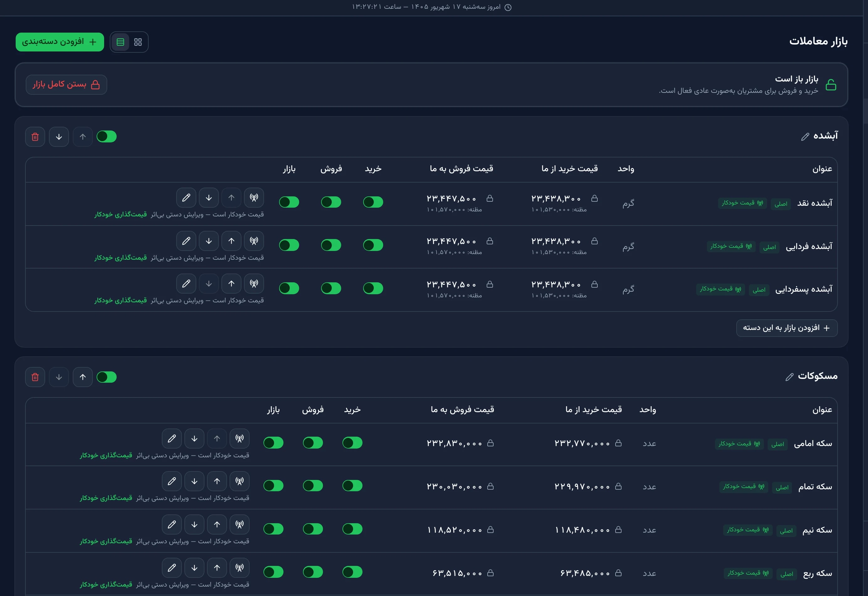Rename مسکوکات category with pencil icon
868x596 pixels.
click(790, 377)
